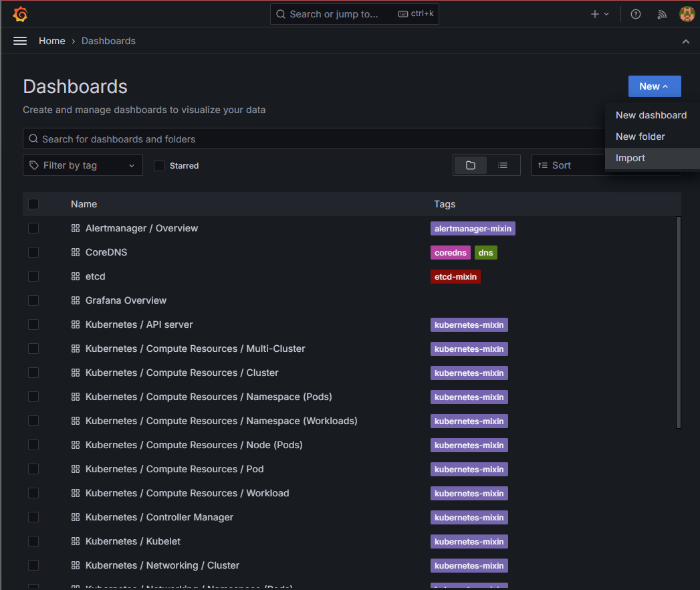
Task: Open the Sort dropdown
Action: (x=568, y=165)
